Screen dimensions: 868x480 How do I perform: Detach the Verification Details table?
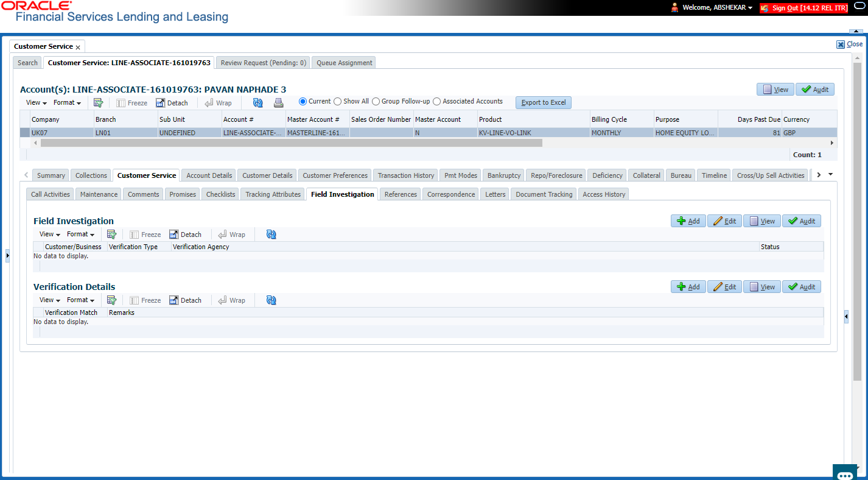186,300
